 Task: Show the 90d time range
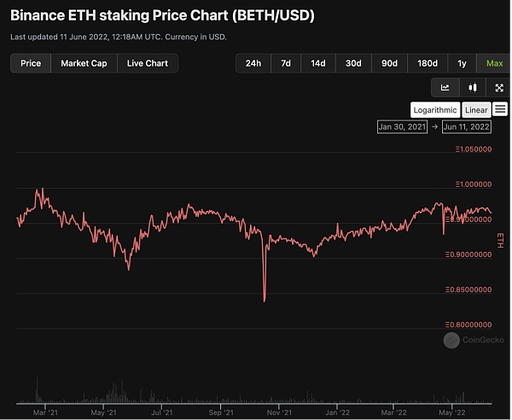click(x=389, y=63)
